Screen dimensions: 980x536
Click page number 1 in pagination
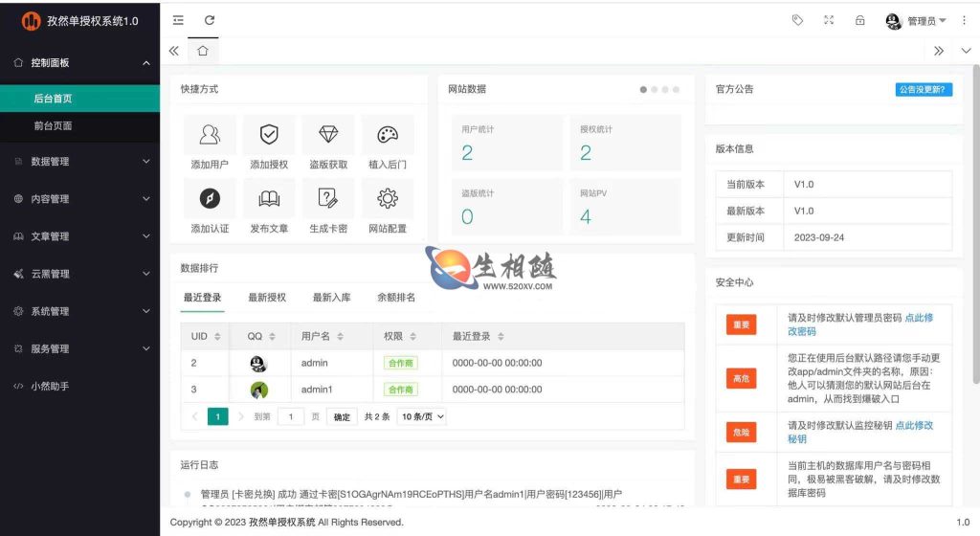pos(217,416)
